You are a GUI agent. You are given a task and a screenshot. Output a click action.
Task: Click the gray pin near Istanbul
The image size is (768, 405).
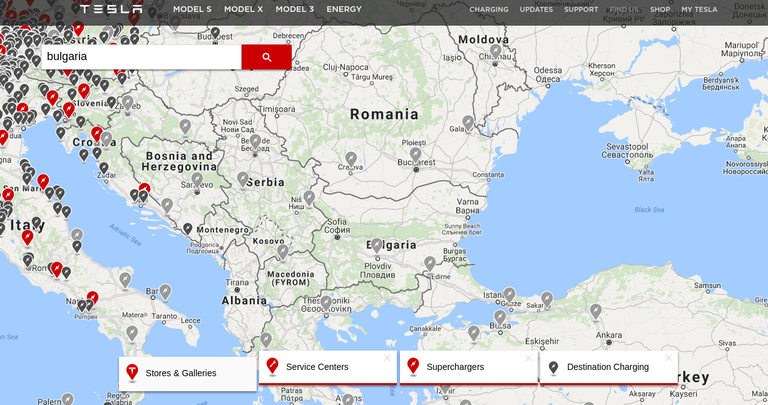click(x=509, y=295)
